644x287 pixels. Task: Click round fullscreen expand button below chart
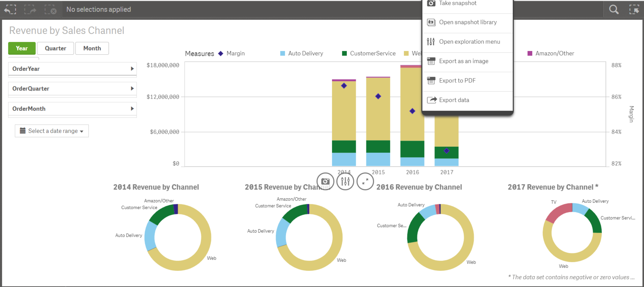point(365,181)
